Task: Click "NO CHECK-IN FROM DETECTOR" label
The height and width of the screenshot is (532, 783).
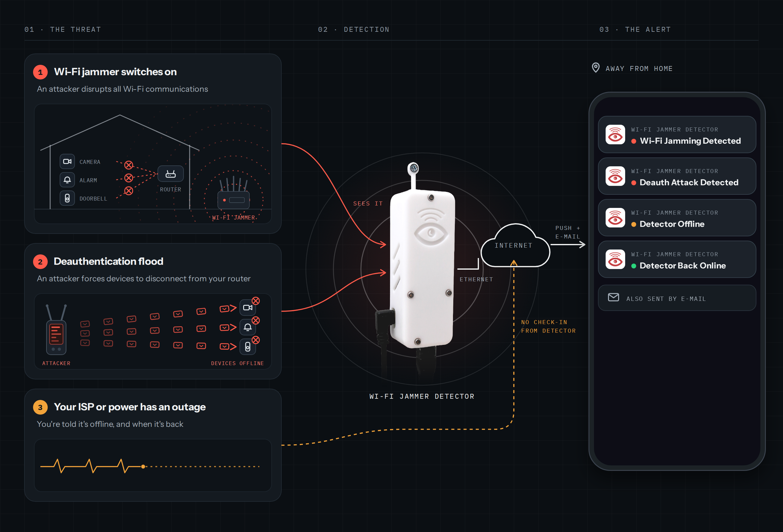Action: [x=548, y=327]
